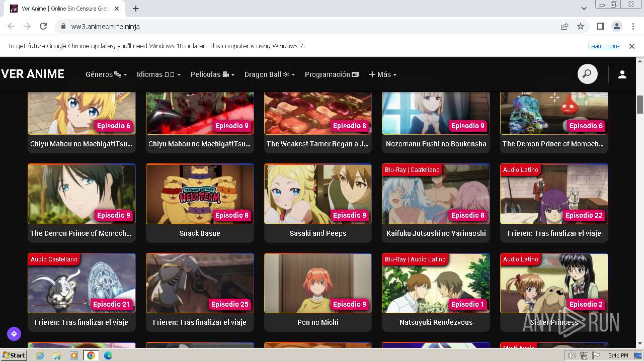Image resolution: width=644 pixels, height=362 pixels.
Task: Click the Blu-Ray | Audio Latino label
Action: [x=415, y=259]
